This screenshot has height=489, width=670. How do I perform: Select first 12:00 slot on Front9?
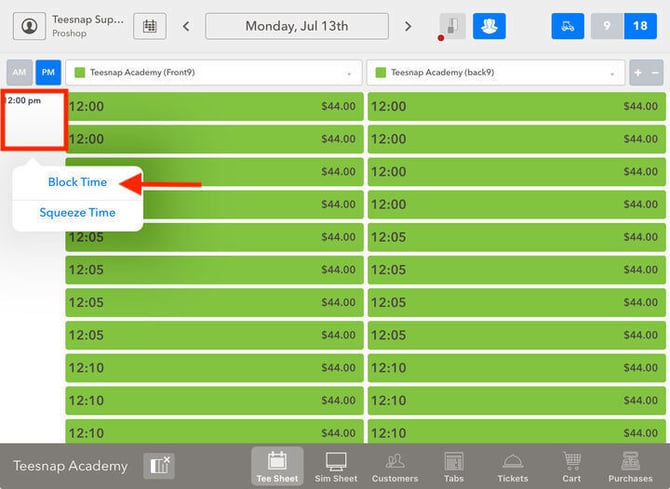pyautogui.click(x=214, y=106)
